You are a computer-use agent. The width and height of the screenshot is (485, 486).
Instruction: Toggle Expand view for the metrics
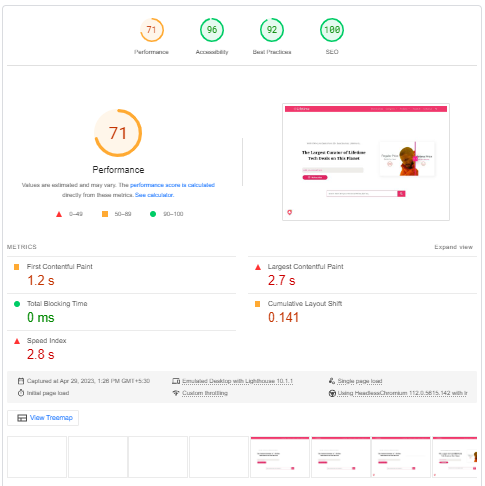[x=453, y=247]
